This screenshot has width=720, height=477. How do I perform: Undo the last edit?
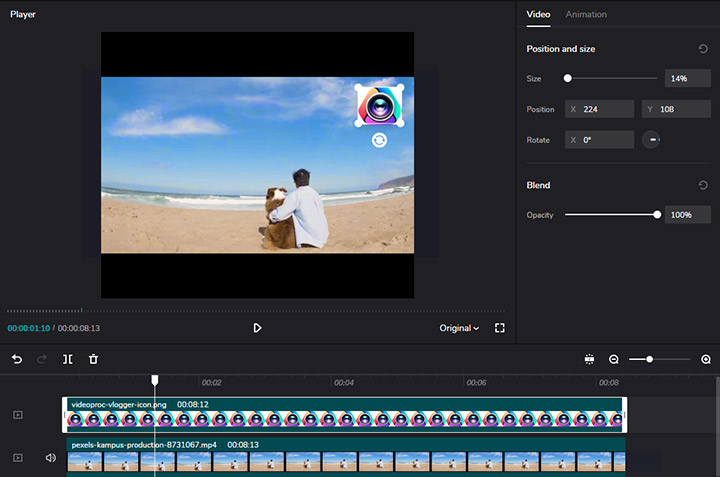tap(17, 359)
